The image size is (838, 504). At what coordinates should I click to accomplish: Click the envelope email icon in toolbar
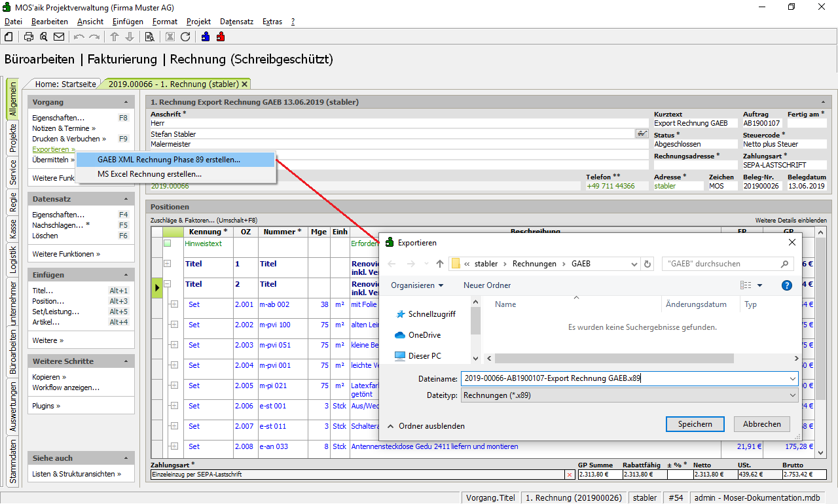coord(59,37)
